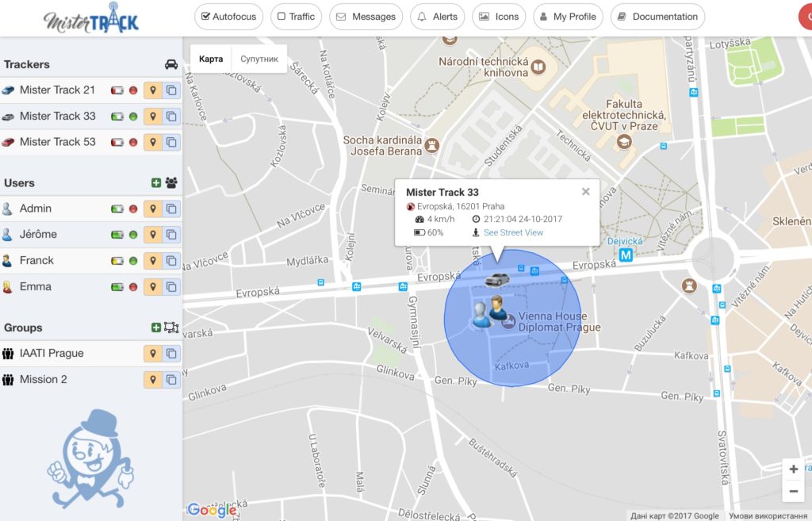The width and height of the screenshot is (812, 521).
Task: Click the copy icon for Franck
Action: [x=171, y=260]
